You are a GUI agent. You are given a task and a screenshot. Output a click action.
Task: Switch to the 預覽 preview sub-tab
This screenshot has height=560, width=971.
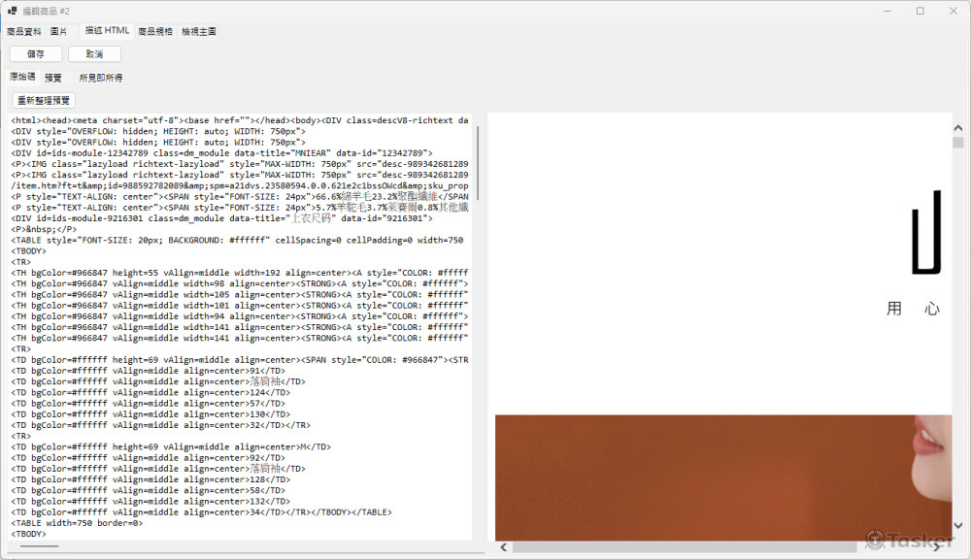tap(53, 78)
